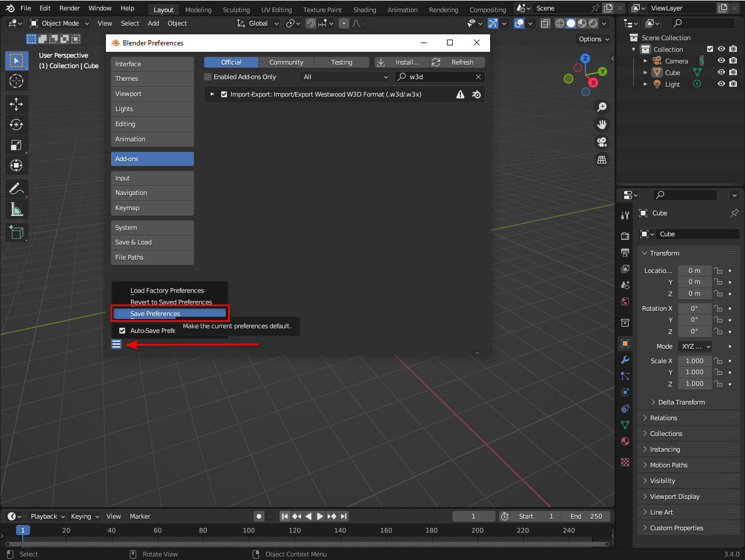Toggle camera view in viewport
The width and height of the screenshot is (745, 560).
(602, 142)
